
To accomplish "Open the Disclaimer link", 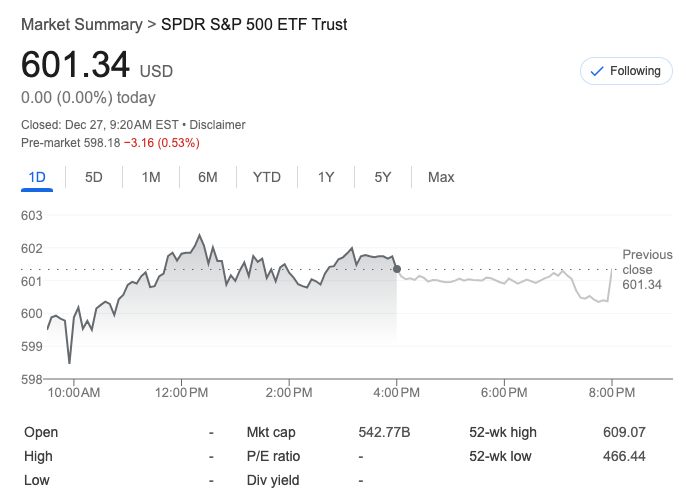I will coord(217,125).
